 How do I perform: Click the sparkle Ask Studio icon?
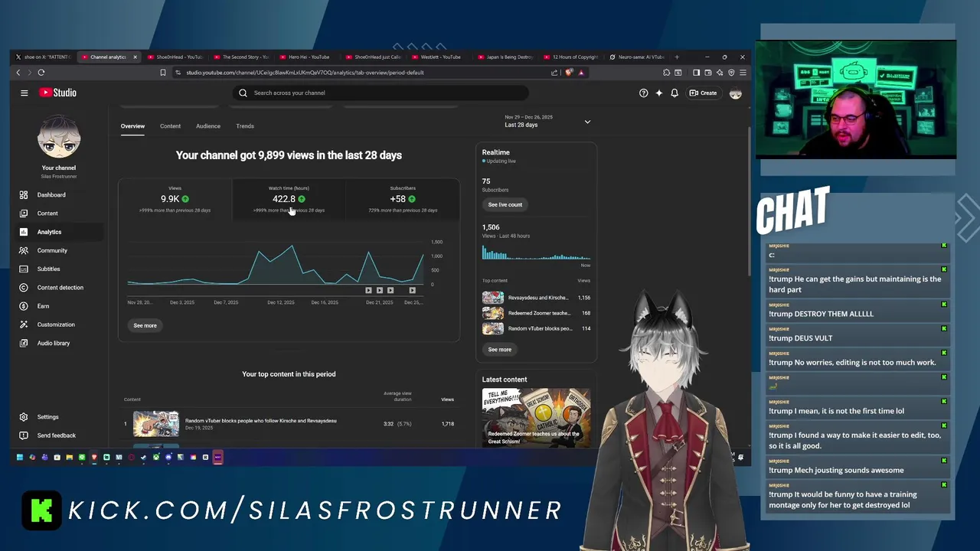tap(659, 93)
